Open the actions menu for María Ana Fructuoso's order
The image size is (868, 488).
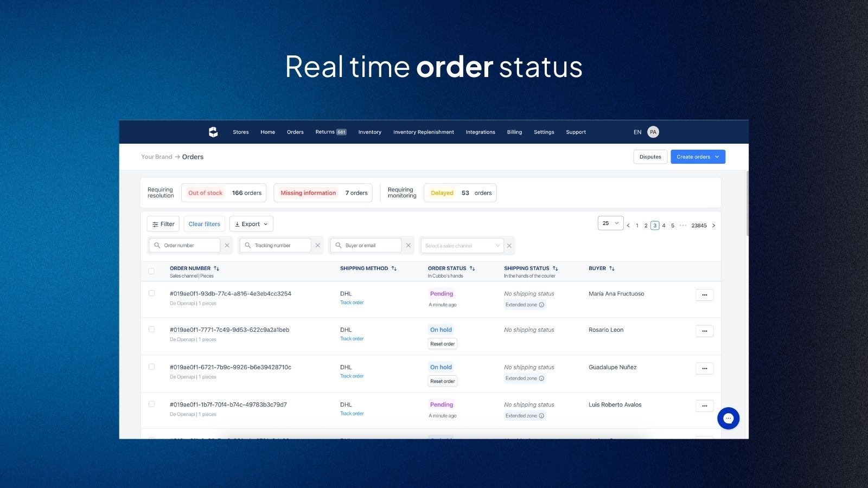(704, 294)
